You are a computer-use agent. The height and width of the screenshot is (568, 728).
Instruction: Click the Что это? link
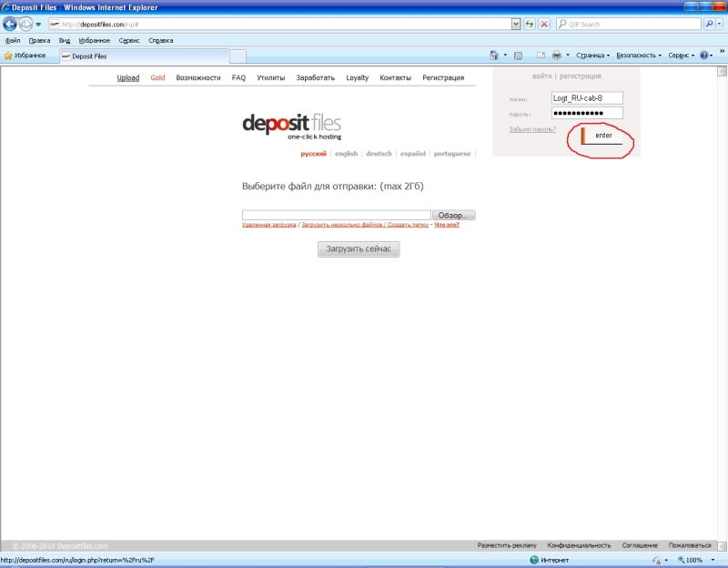447,225
